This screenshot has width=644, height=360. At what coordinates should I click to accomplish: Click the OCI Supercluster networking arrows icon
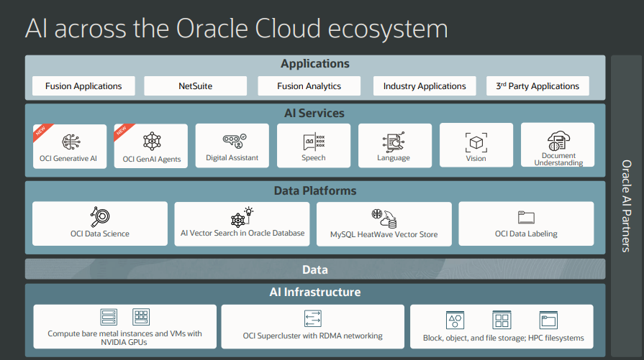pyautogui.click(x=313, y=318)
